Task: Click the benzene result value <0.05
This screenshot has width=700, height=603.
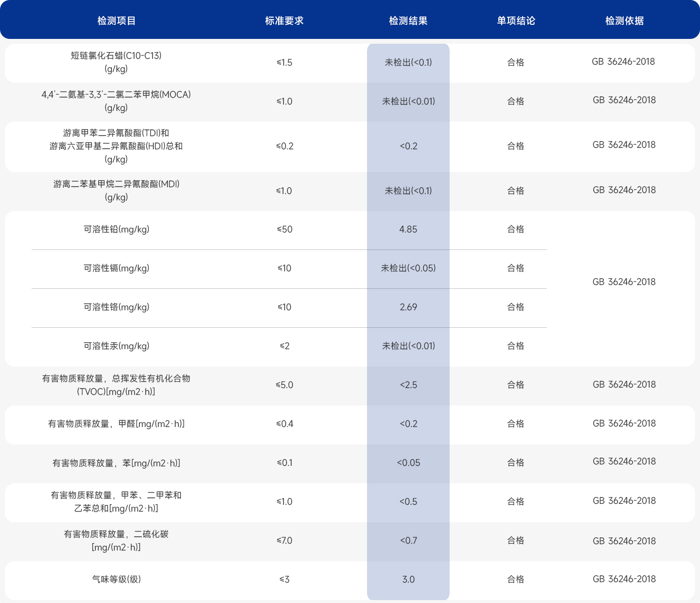Action: (x=408, y=463)
